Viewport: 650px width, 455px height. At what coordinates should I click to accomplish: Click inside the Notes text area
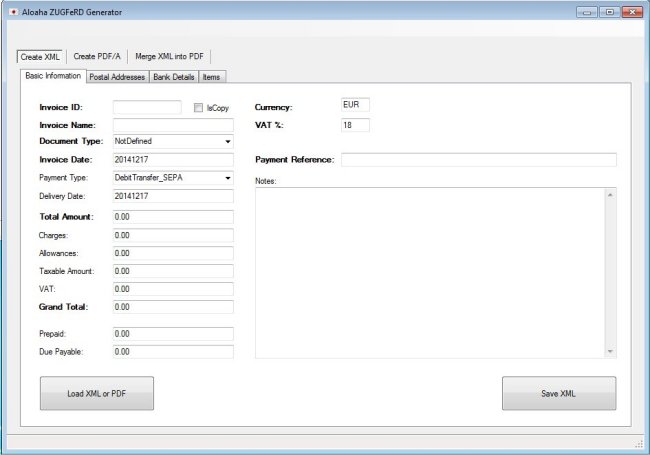(430, 273)
